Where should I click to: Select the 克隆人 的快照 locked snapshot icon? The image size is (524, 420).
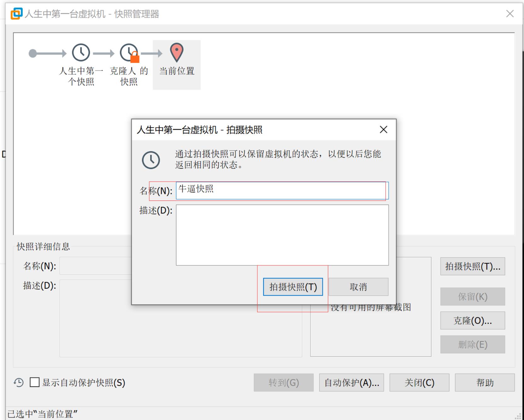tap(129, 53)
